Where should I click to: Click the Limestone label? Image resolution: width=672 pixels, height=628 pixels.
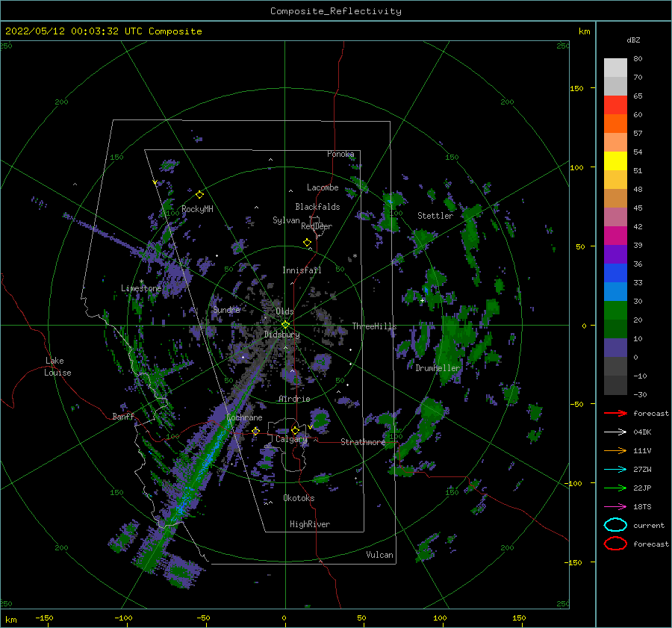141,288
